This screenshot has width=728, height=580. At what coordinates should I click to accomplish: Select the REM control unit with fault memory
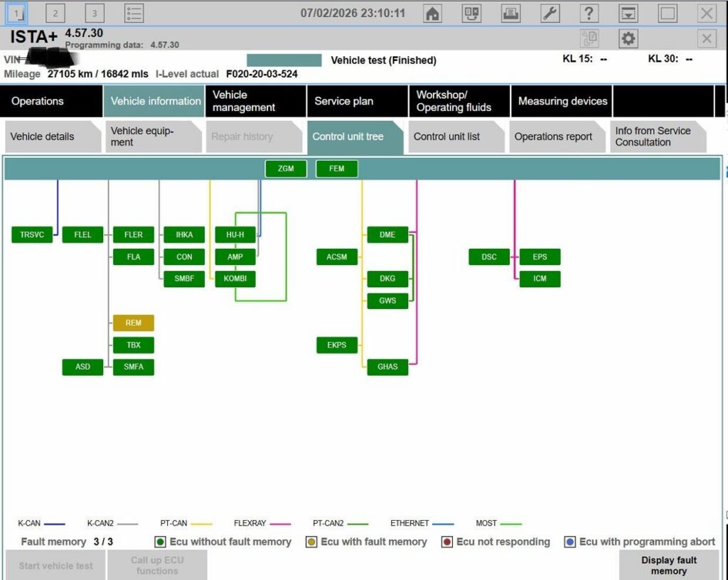click(133, 323)
